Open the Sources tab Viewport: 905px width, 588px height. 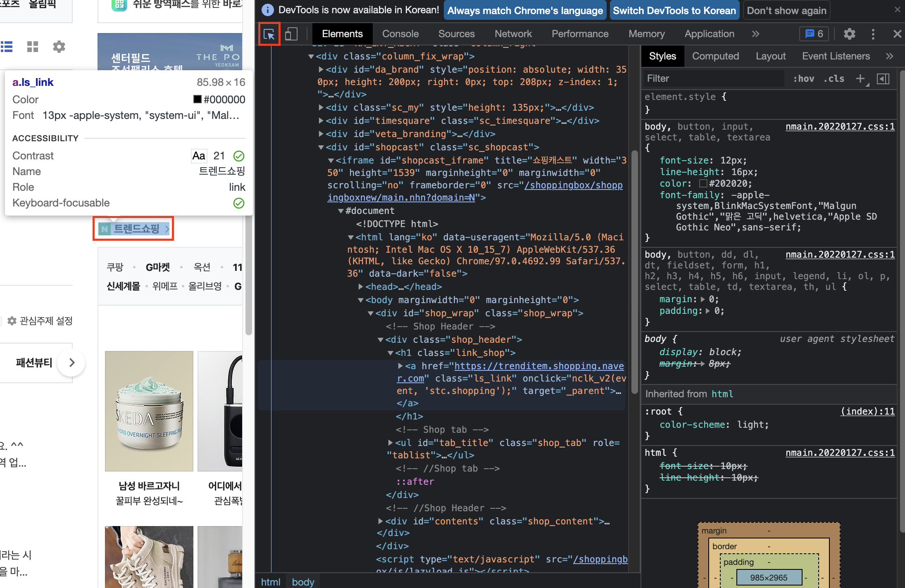pos(457,34)
